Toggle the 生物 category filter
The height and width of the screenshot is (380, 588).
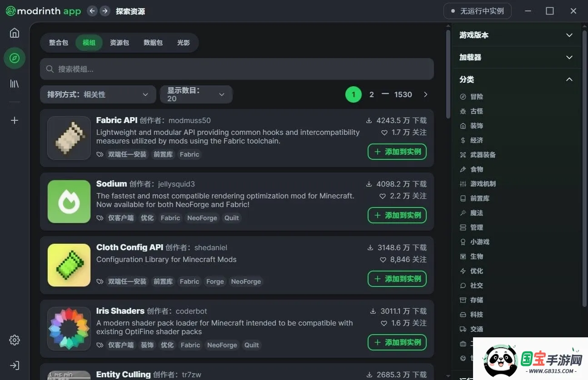471,257
